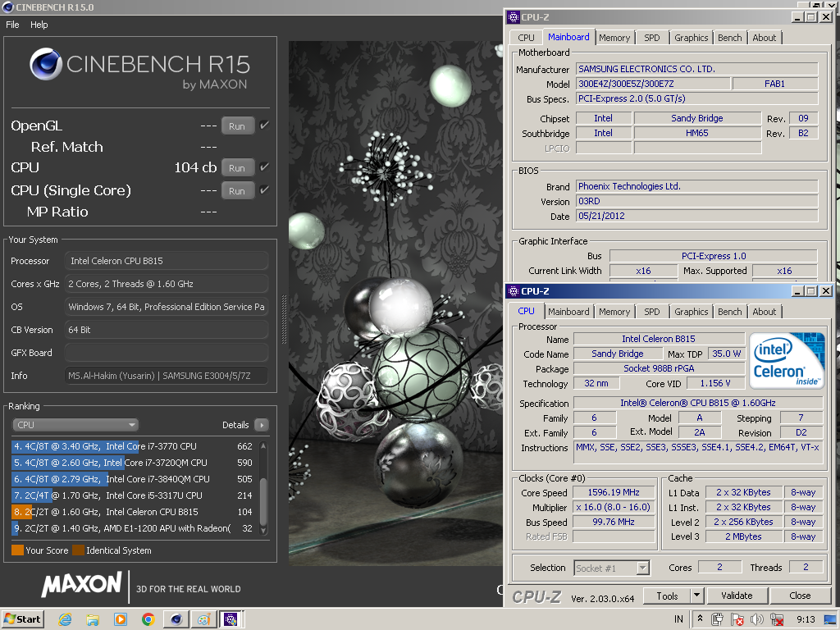The image size is (840, 630).
Task: Switch to Memory tab in upper CPU-Z
Action: tap(614, 38)
